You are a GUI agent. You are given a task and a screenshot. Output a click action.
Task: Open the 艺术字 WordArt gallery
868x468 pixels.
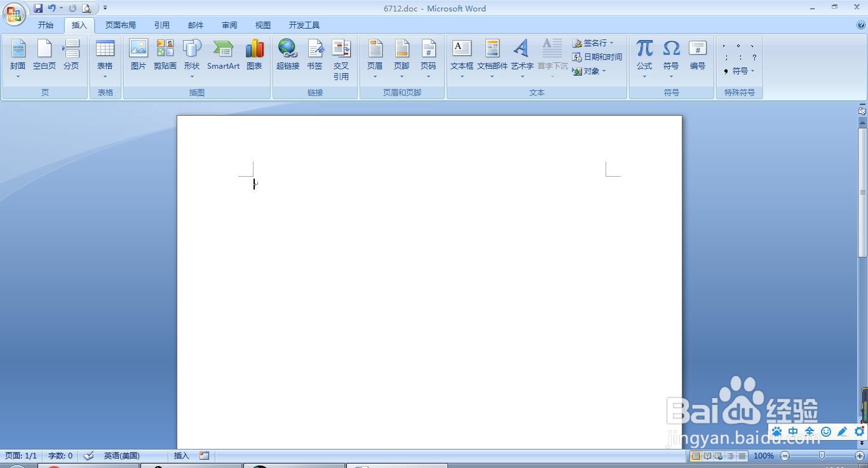[522, 59]
